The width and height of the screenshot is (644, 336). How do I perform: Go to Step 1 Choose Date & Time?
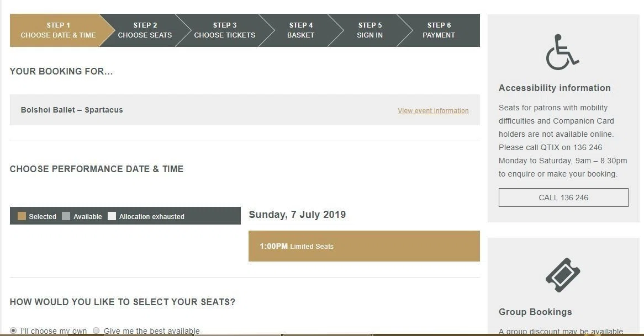tap(58, 30)
